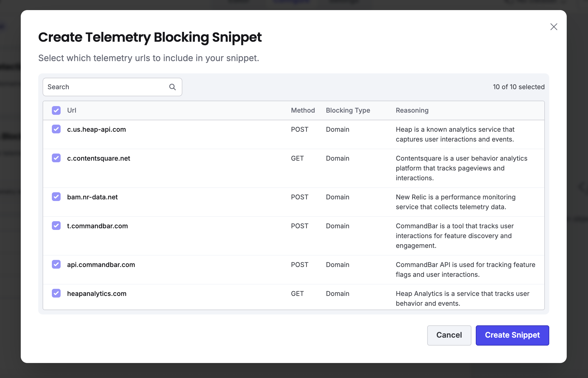This screenshot has width=588, height=378.
Task: Uncheck the api.commandbar.com row checkbox
Action: point(56,264)
